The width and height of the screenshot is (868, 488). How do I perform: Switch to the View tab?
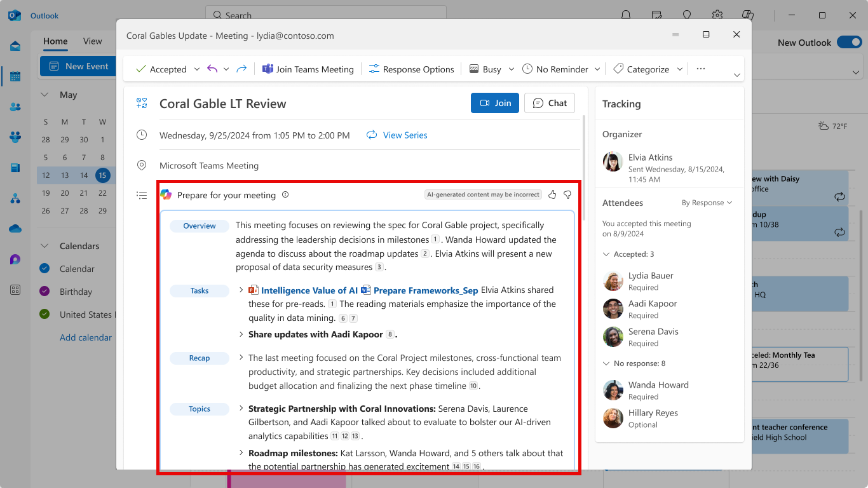(x=92, y=41)
